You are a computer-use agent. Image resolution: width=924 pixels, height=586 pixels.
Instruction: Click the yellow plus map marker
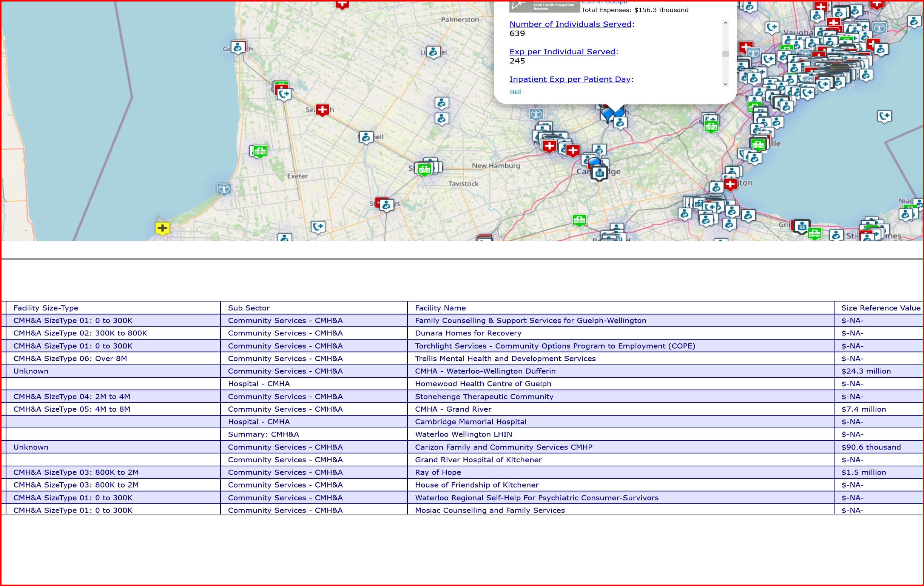(162, 228)
